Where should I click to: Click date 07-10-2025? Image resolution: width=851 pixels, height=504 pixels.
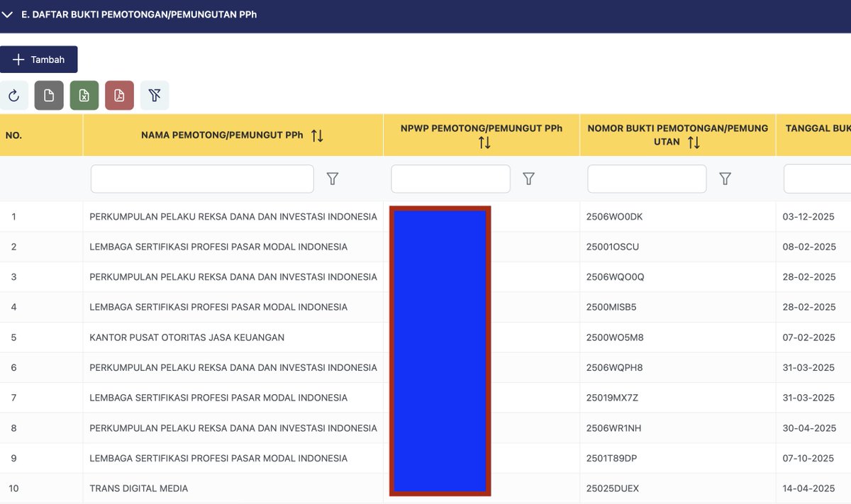coord(808,458)
